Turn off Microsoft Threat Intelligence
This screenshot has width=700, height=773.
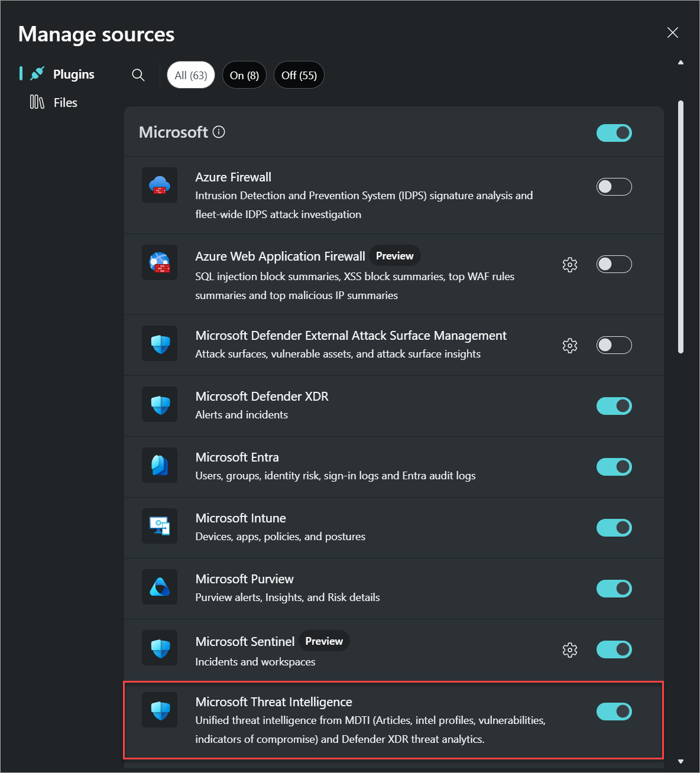point(614,712)
